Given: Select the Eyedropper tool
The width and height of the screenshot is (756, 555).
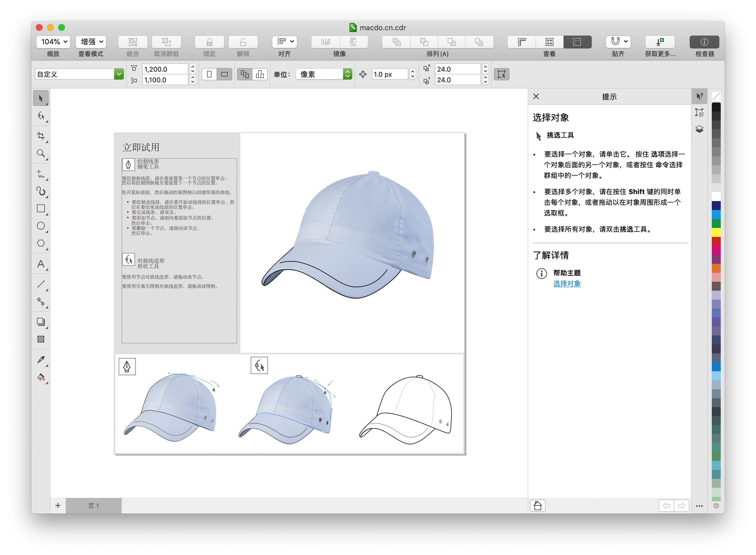Looking at the screenshot, I should (x=41, y=360).
